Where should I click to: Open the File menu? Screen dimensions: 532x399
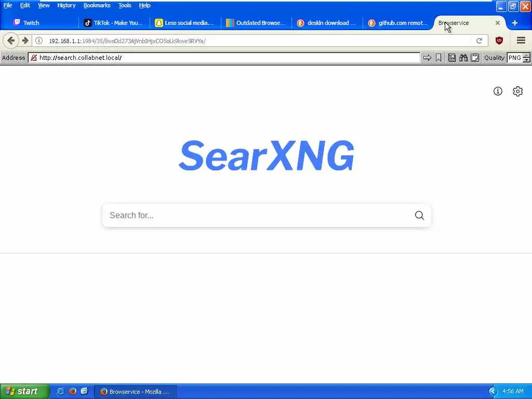click(x=7, y=5)
